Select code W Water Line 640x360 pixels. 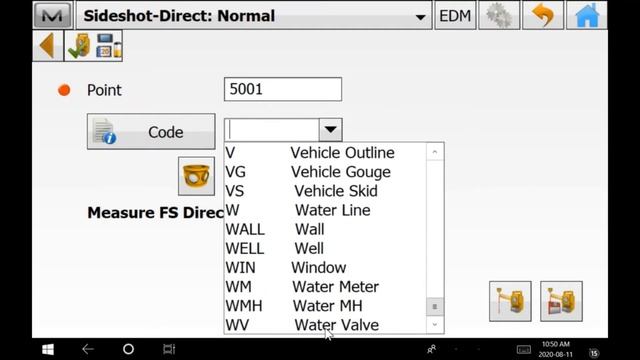[325, 210]
